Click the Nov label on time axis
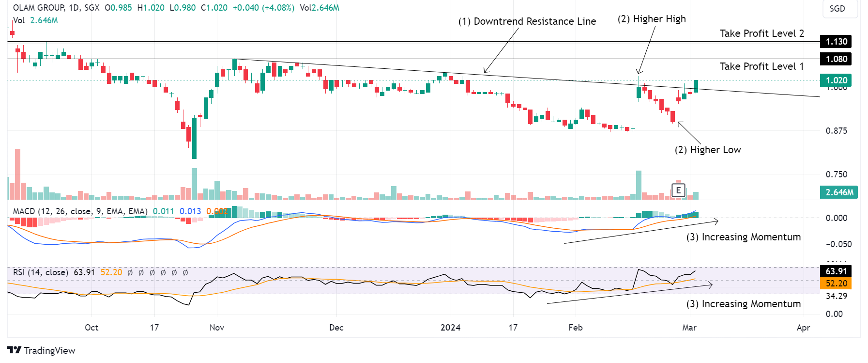Screen dimensions: 868x363 click(x=217, y=328)
